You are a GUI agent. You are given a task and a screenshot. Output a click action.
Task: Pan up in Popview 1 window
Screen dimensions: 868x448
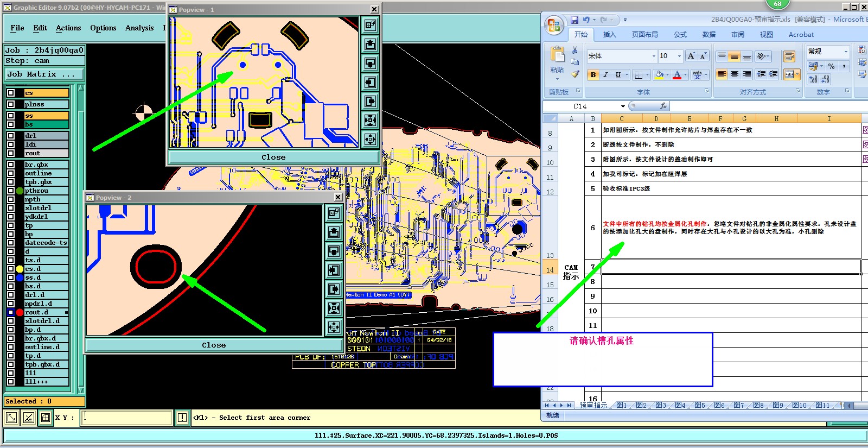point(371,45)
